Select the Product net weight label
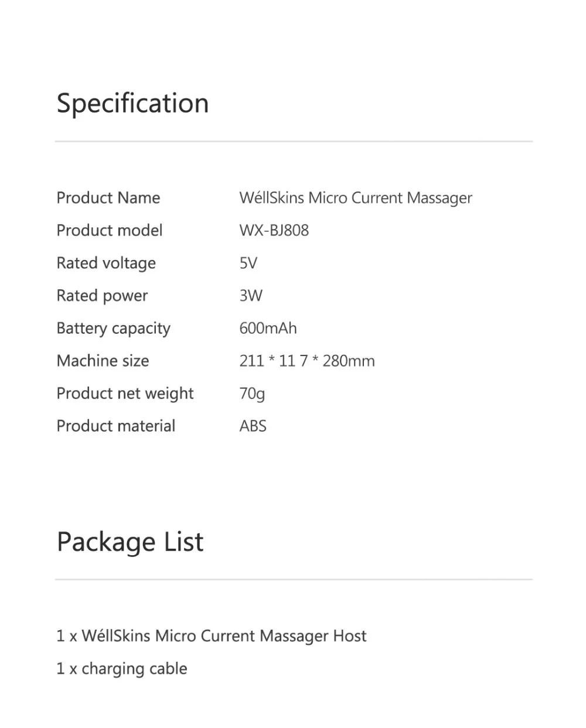 [125, 394]
